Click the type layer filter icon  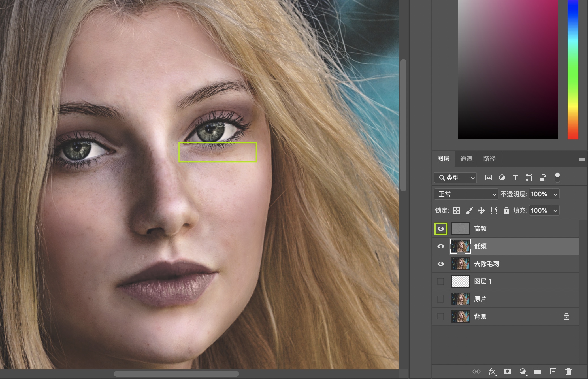[x=515, y=178]
